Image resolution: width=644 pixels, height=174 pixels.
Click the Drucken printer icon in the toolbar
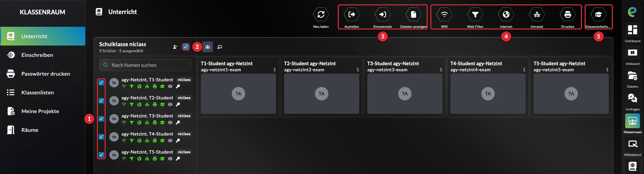pyautogui.click(x=568, y=15)
